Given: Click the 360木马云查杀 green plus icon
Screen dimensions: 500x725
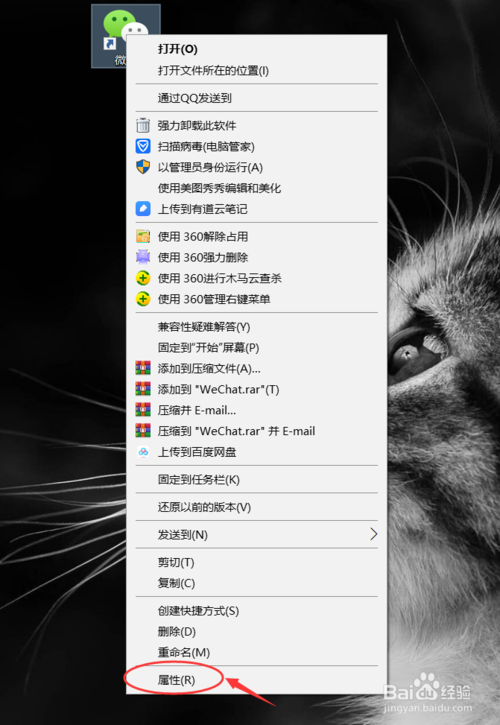Looking at the screenshot, I should (x=143, y=278).
